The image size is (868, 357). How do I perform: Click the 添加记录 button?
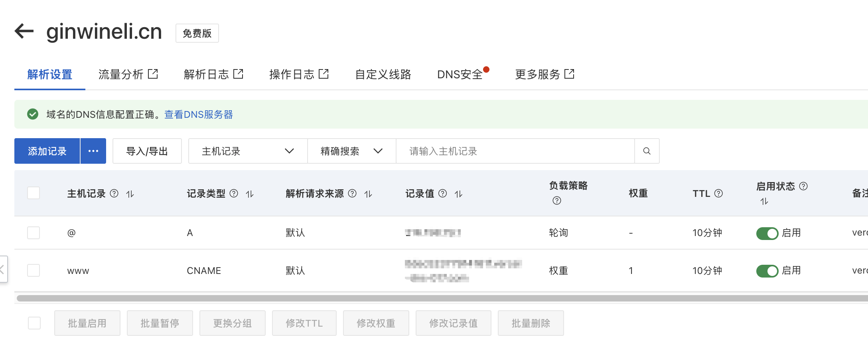(x=47, y=151)
